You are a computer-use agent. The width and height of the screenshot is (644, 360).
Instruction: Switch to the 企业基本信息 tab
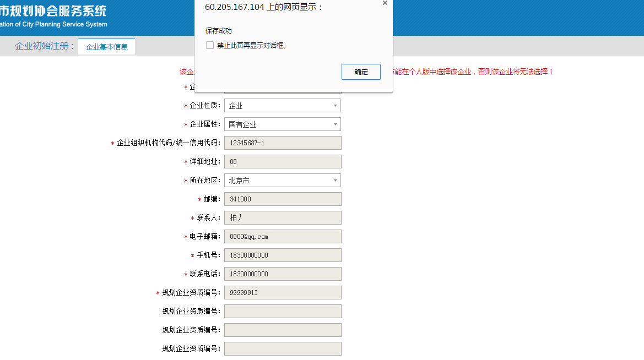[x=107, y=47]
